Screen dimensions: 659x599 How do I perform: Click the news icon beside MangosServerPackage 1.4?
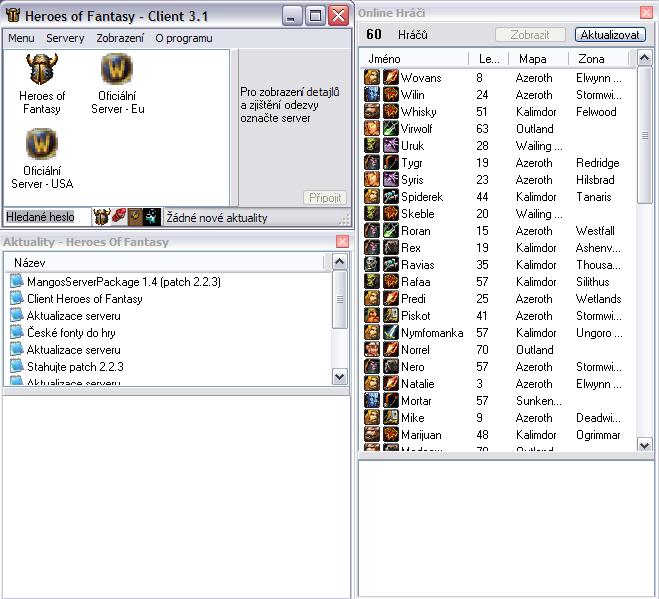(x=16, y=281)
